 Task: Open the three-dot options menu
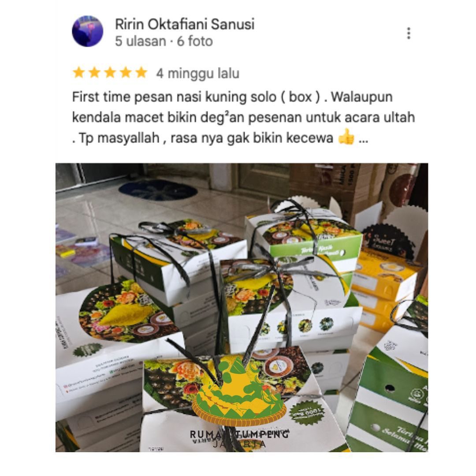point(409,33)
